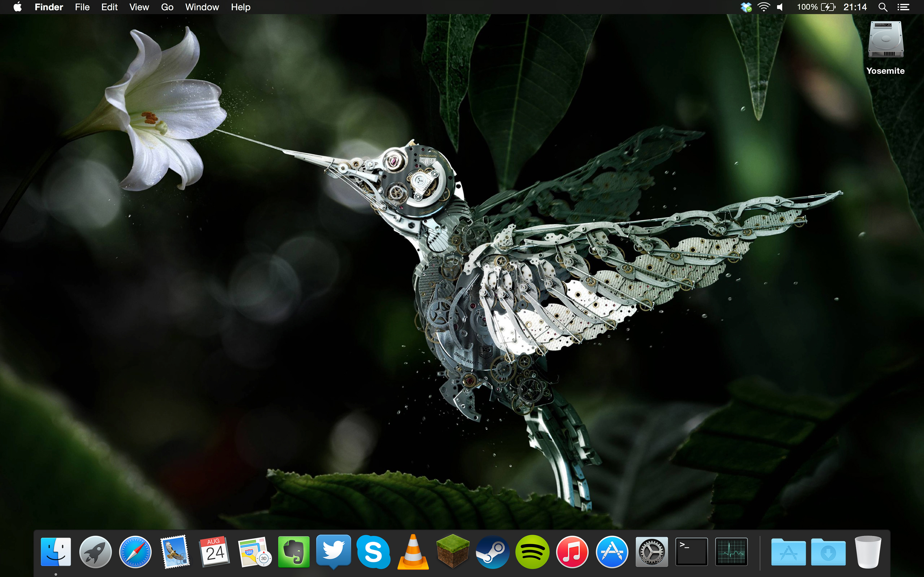This screenshot has height=577, width=924.
Task: Launch Minecraft grass block icon
Action: [x=453, y=551]
